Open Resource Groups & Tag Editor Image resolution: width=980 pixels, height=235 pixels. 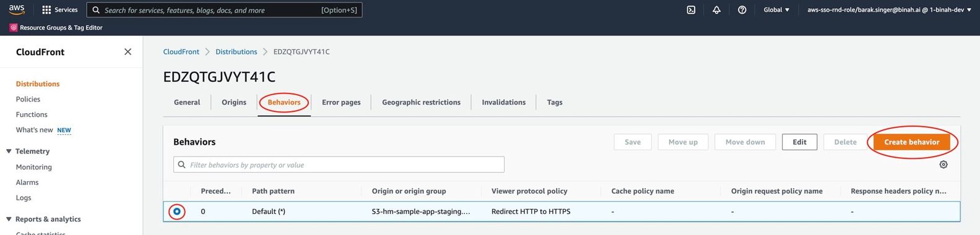56,28
